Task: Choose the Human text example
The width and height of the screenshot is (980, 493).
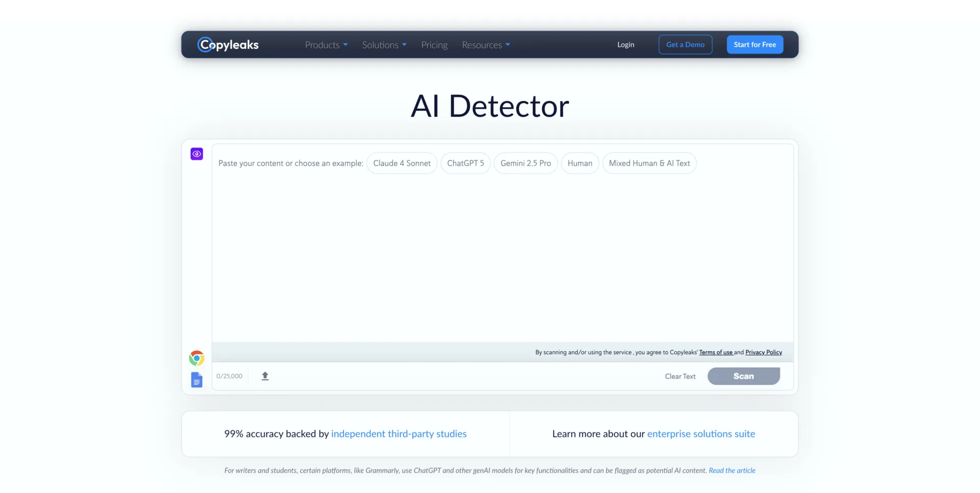Action: [x=580, y=163]
